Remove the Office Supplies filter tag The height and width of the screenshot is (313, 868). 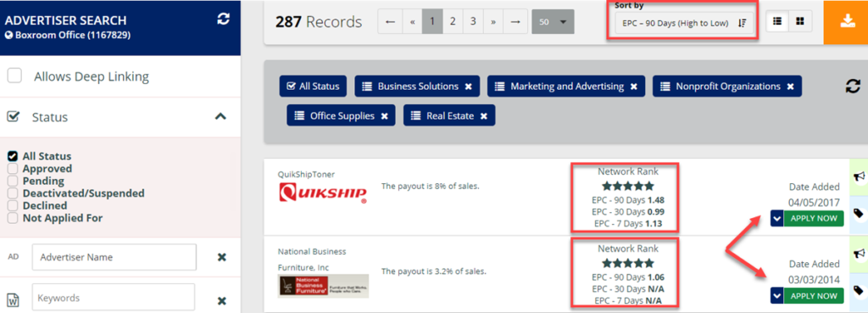(384, 115)
